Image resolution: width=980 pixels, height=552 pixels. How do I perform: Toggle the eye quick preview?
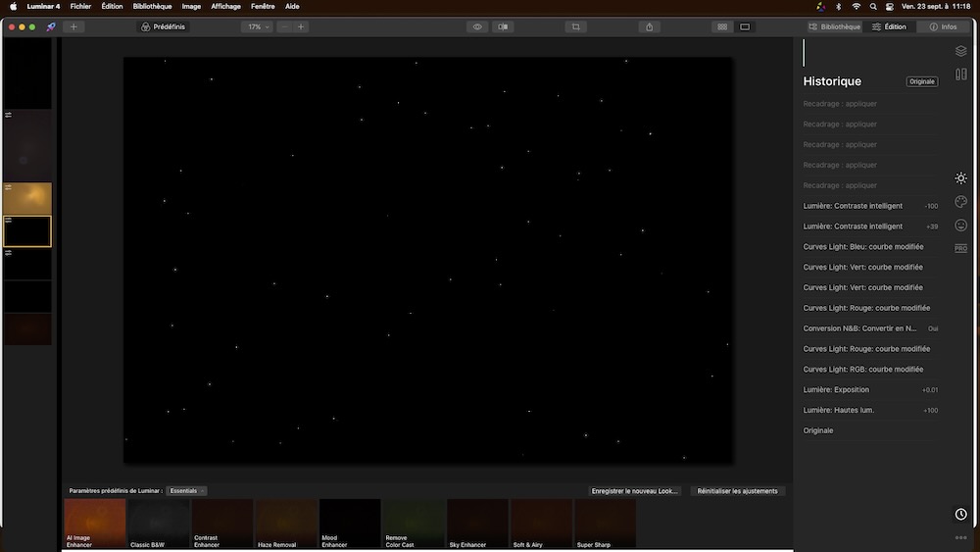coord(477,26)
